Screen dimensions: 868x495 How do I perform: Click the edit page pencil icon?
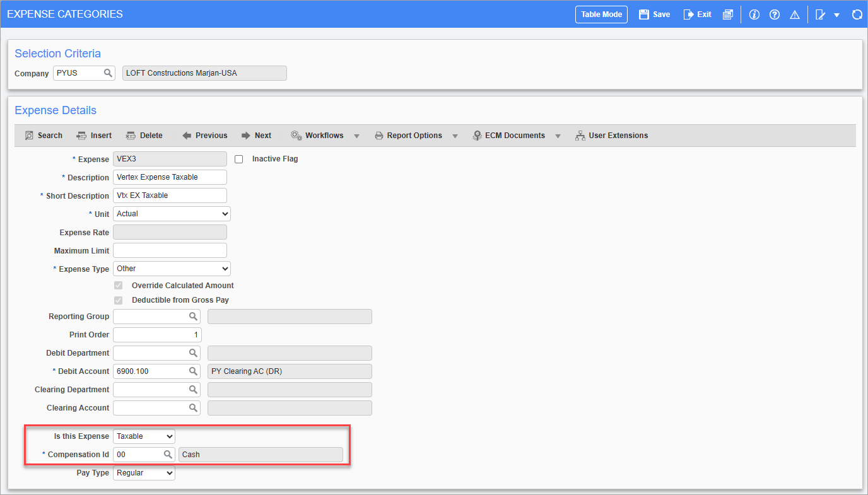click(821, 15)
